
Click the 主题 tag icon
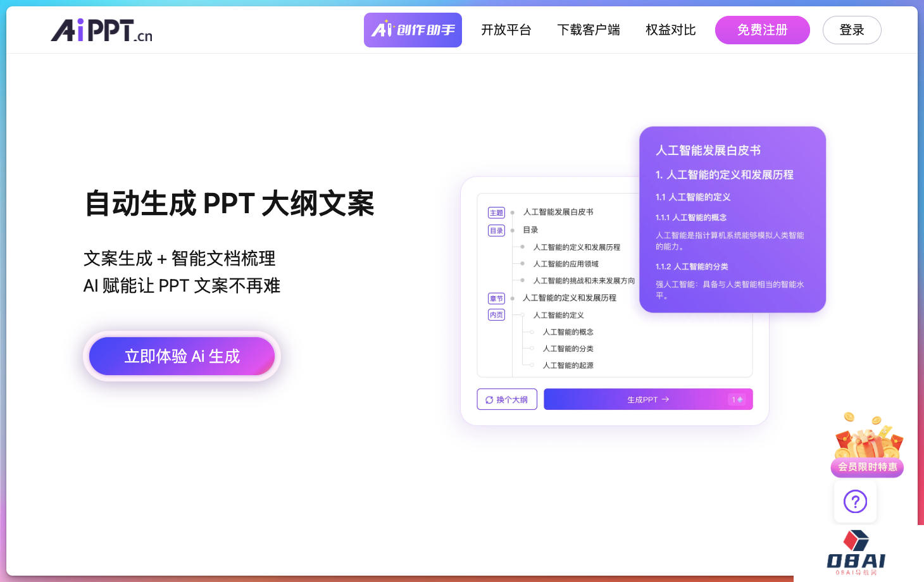pos(496,213)
